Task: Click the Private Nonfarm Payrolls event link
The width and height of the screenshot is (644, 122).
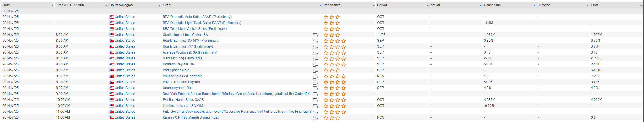Action: pyautogui.click(x=181, y=82)
